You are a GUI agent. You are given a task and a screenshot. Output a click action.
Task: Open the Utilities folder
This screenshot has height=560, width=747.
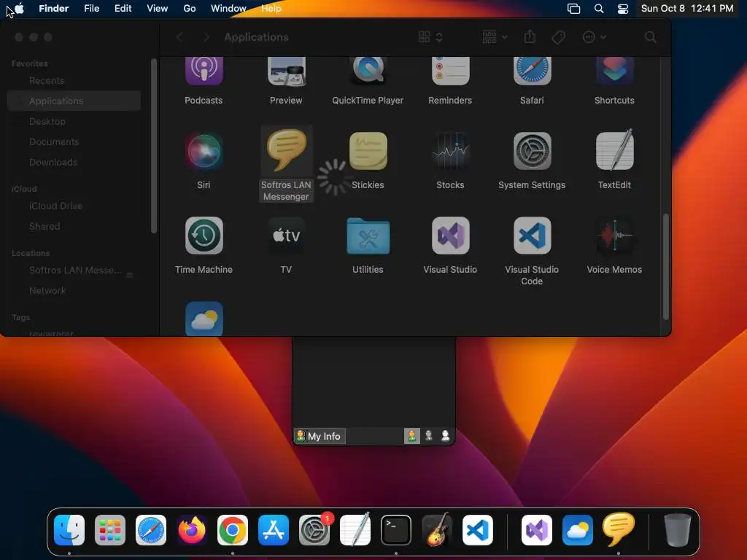point(368,236)
